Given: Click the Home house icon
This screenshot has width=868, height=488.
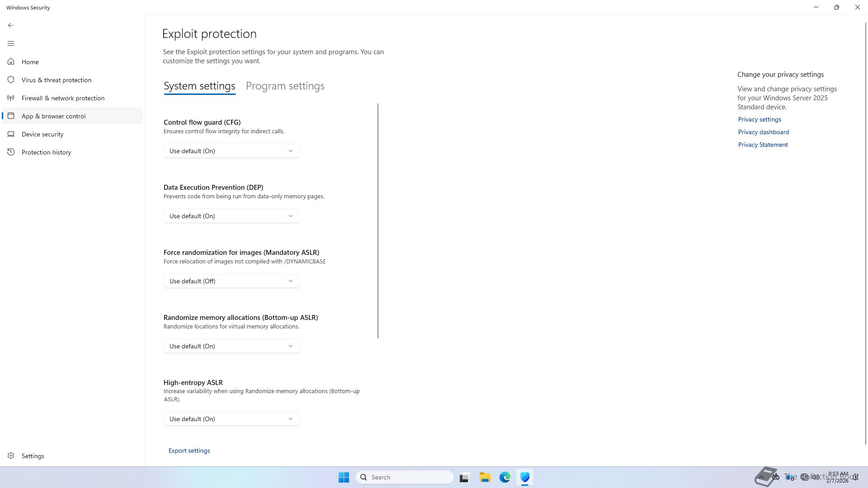Looking at the screenshot, I should (11, 61).
